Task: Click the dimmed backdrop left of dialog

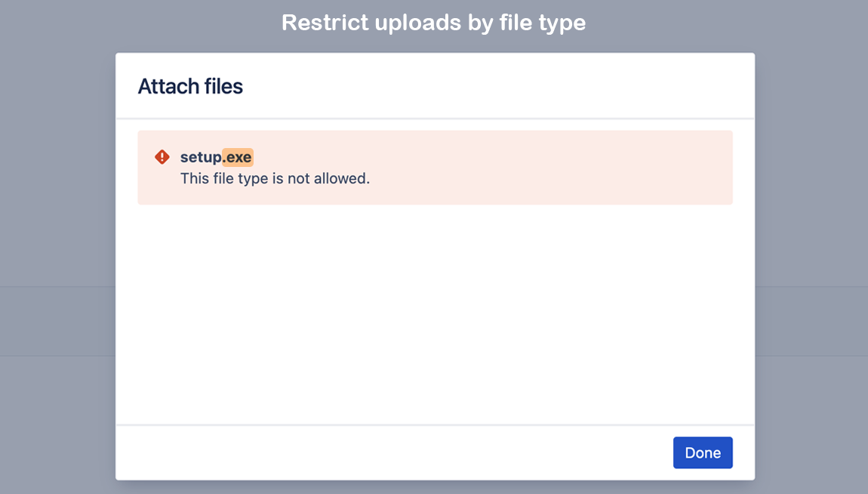Action: 57,227
